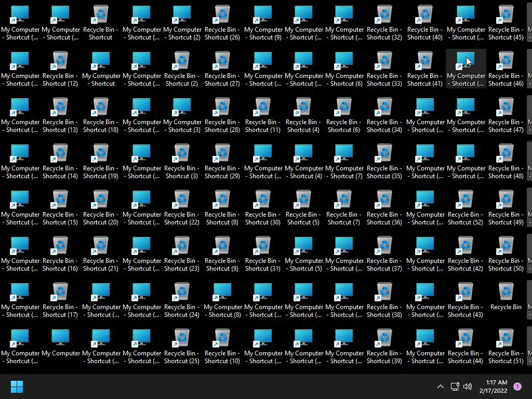The width and height of the screenshot is (532, 399).
Task: Click Recycle Bin - Shortcut (6) icon
Action: (x=344, y=115)
